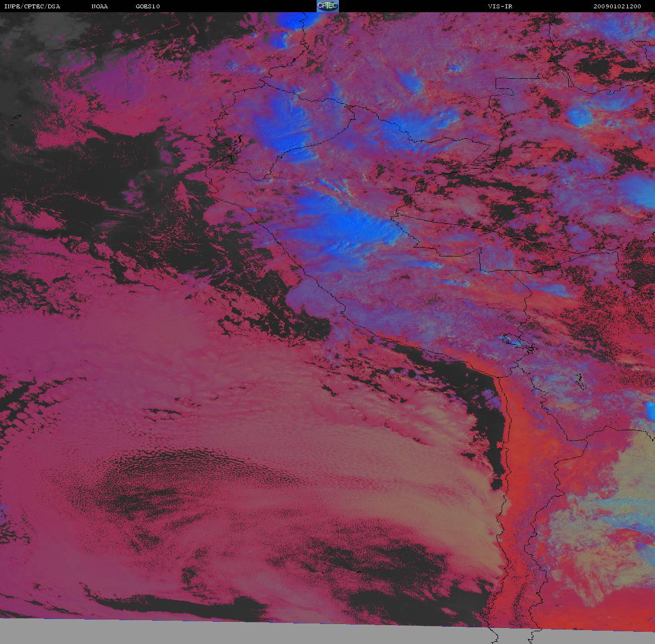655x644 pixels.
Task: Click the small bright blue patch at right edge
Action: pyautogui.click(x=651, y=411)
